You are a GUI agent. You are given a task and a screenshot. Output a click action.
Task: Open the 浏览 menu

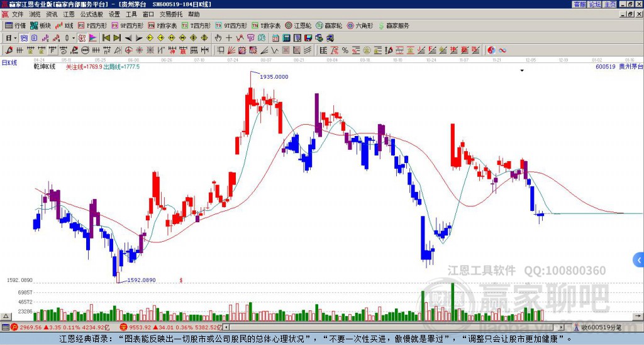coord(35,14)
